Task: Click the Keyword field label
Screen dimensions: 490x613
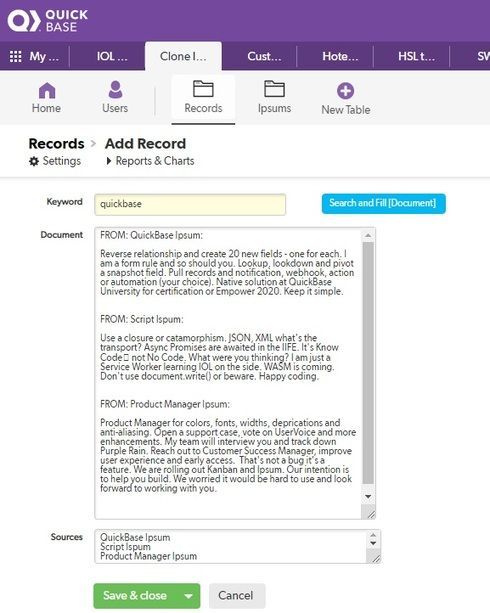Action: (65, 202)
